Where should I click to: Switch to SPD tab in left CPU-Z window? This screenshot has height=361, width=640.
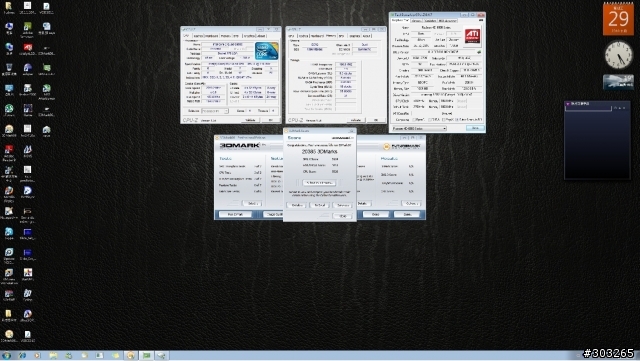(236, 36)
